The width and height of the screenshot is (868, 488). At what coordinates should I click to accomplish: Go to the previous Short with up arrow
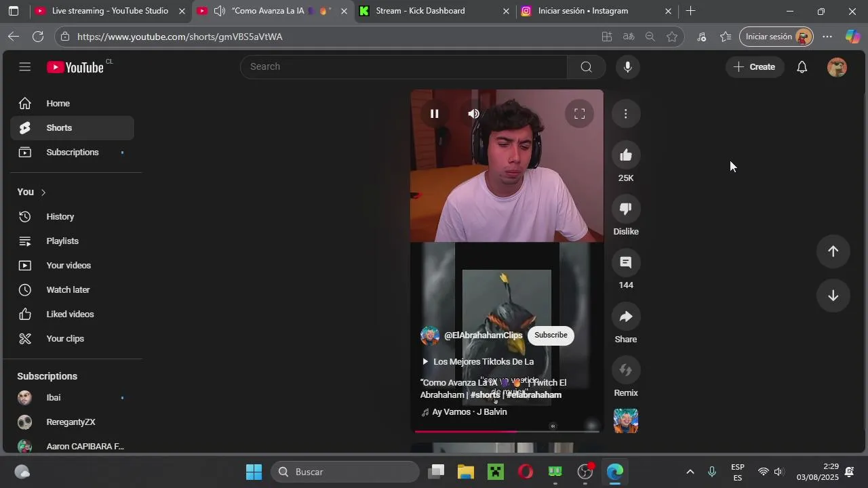pyautogui.click(x=833, y=251)
